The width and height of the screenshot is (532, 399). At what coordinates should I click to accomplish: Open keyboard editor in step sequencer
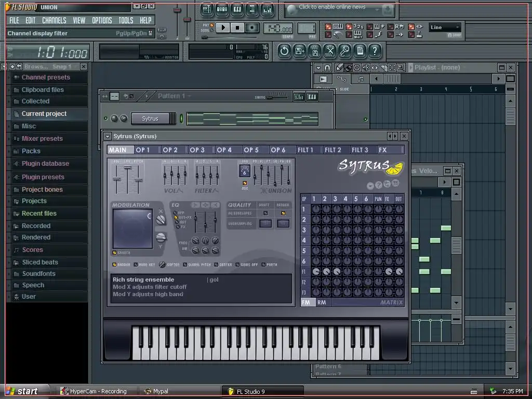[312, 97]
